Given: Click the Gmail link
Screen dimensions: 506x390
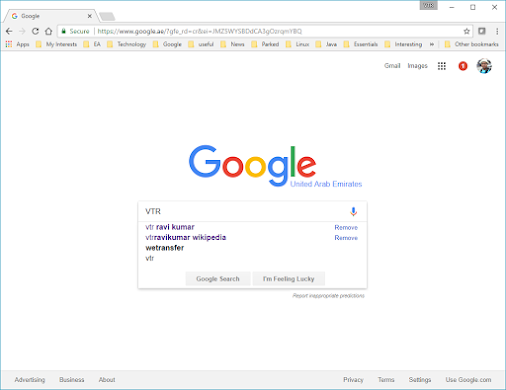Looking at the screenshot, I should coord(392,66).
